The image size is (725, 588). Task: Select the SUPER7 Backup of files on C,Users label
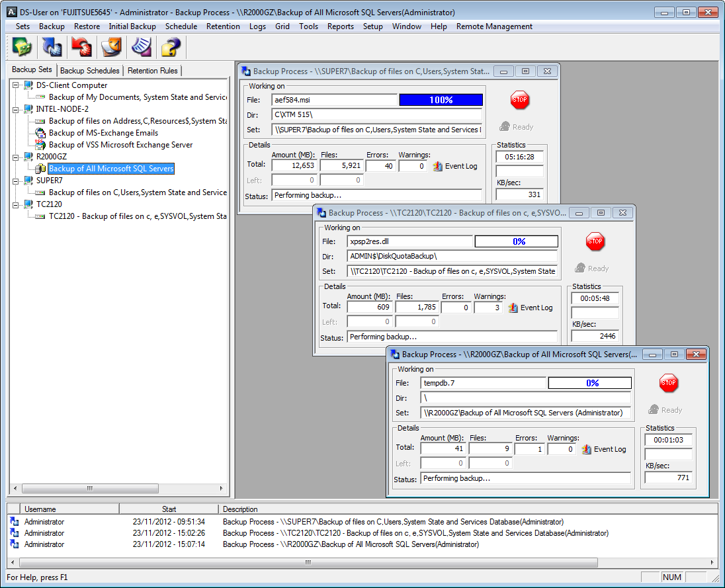click(x=138, y=192)
